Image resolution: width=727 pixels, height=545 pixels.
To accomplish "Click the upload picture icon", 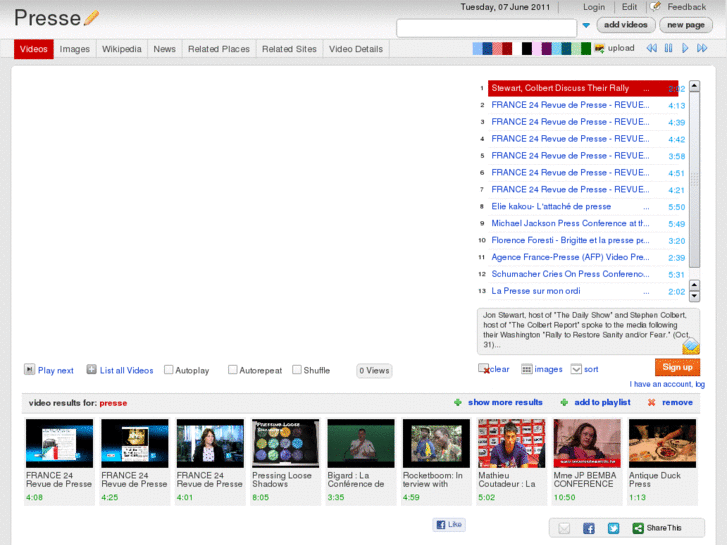I will tap(599, 48).
